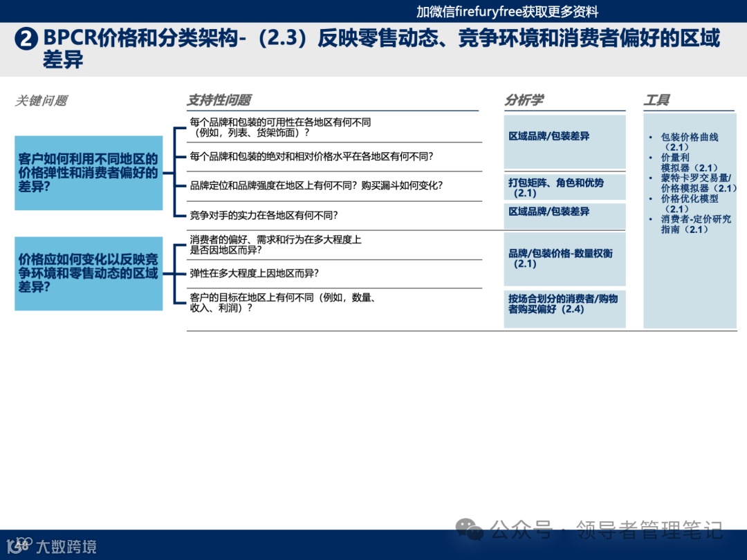Select the blue box 价格应如何变化以反映竞争环境
This screenshot has height=560, width=747.
[x=89, y=273]
